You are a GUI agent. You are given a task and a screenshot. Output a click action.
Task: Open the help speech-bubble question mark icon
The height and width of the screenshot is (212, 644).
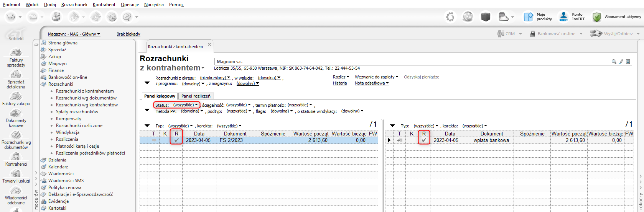[x=127, y=17]
